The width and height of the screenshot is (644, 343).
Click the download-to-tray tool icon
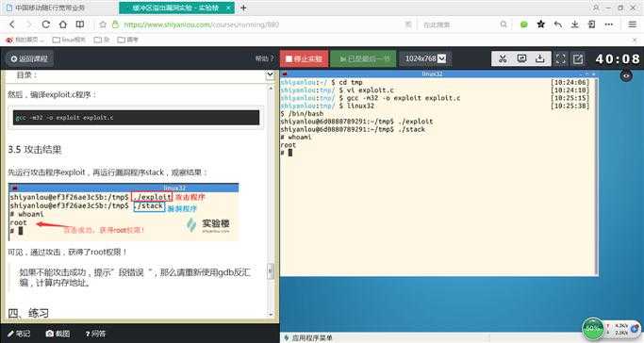[x=539, y=58]
